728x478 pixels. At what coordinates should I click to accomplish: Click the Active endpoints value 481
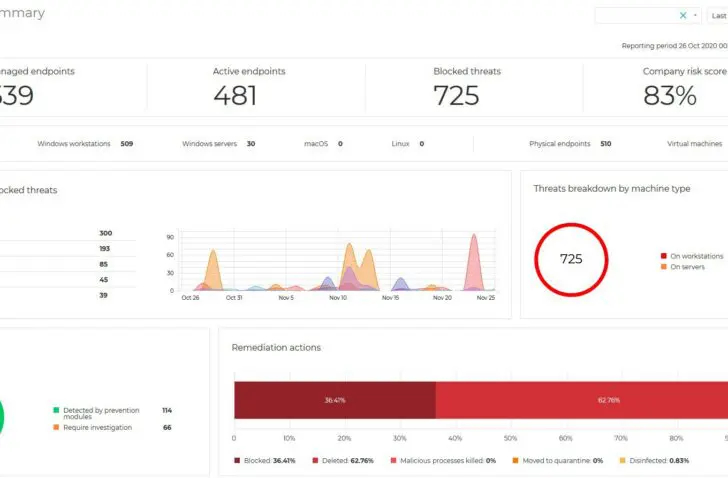tap(235, 96)
